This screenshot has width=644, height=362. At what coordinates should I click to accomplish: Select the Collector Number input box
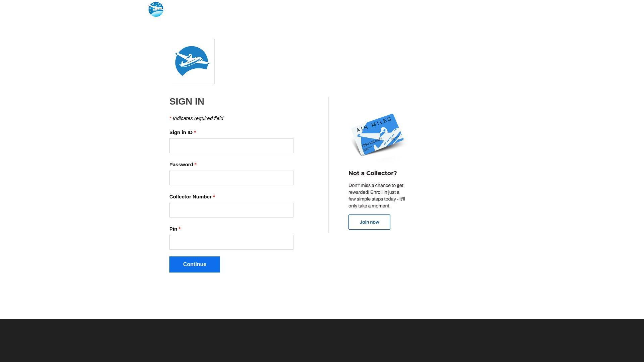click(x=231, y=210)
